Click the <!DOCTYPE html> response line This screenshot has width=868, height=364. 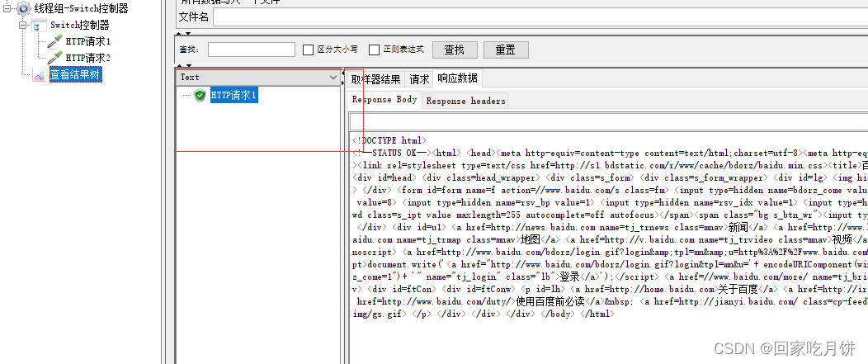389,140
